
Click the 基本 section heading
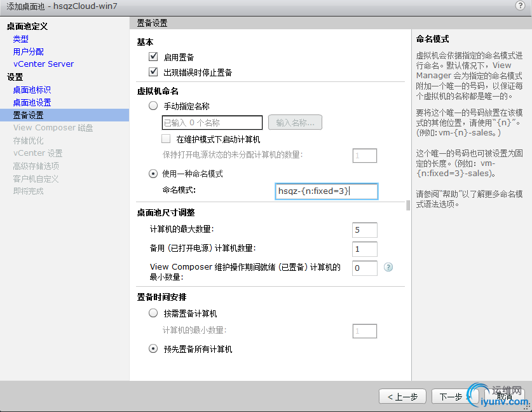click(x=145, y=42)
